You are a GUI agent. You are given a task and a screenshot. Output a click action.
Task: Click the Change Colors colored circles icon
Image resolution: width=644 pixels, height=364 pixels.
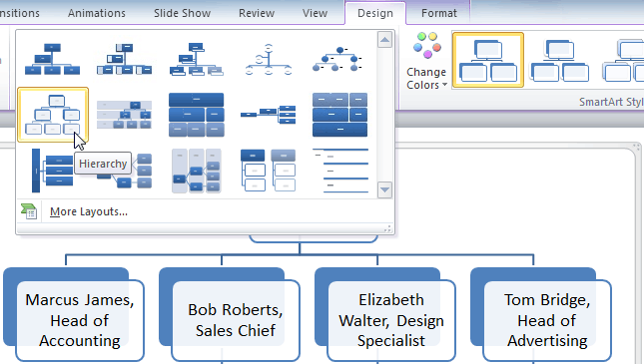point(427,45)
